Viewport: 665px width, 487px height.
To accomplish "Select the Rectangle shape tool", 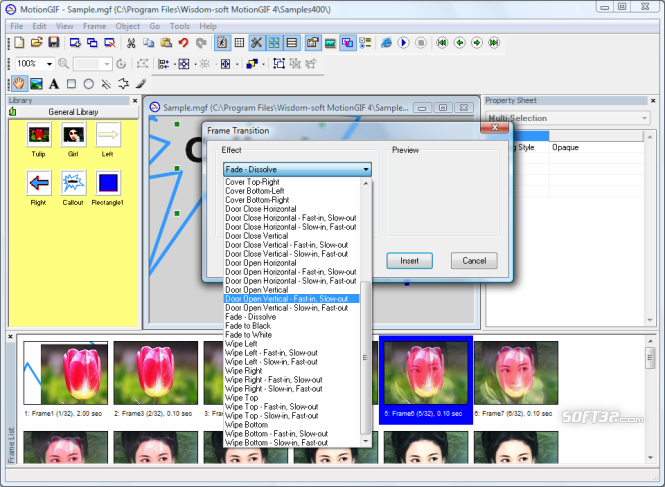I will tap(71, 84).
